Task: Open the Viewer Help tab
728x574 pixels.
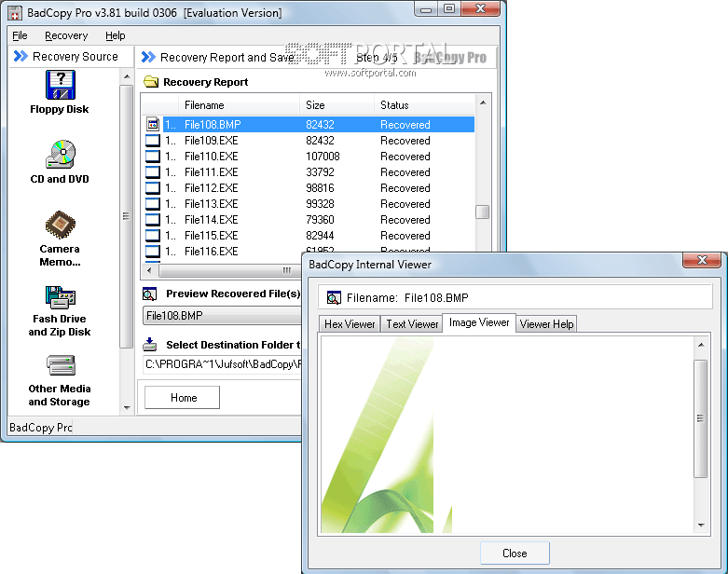Action: coord(546,324)
